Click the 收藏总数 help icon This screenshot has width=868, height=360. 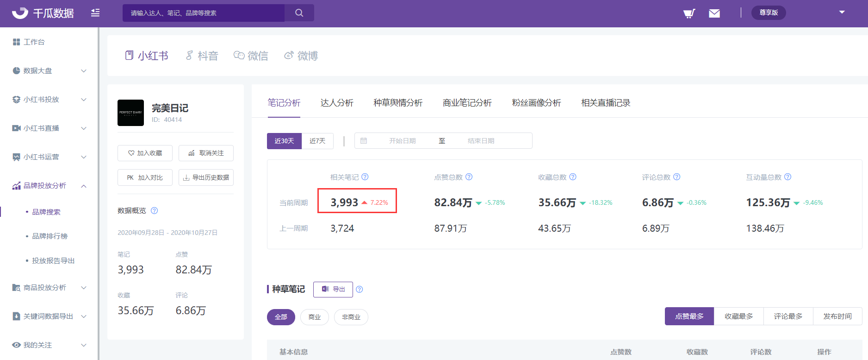(x=573, y=177)
